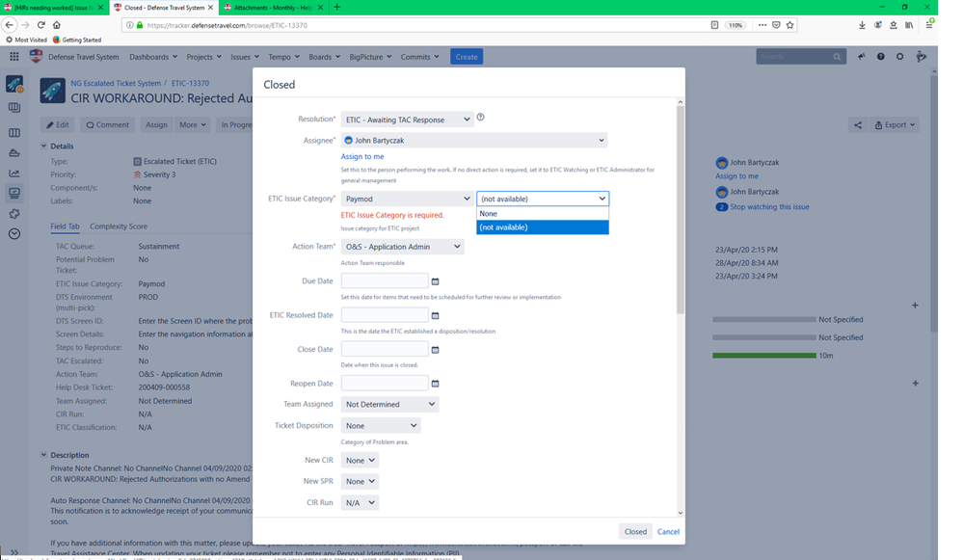This screenshot has height=560, width=963.
Task: Cancel the Closed dialog
Action: tap(668, 532)
